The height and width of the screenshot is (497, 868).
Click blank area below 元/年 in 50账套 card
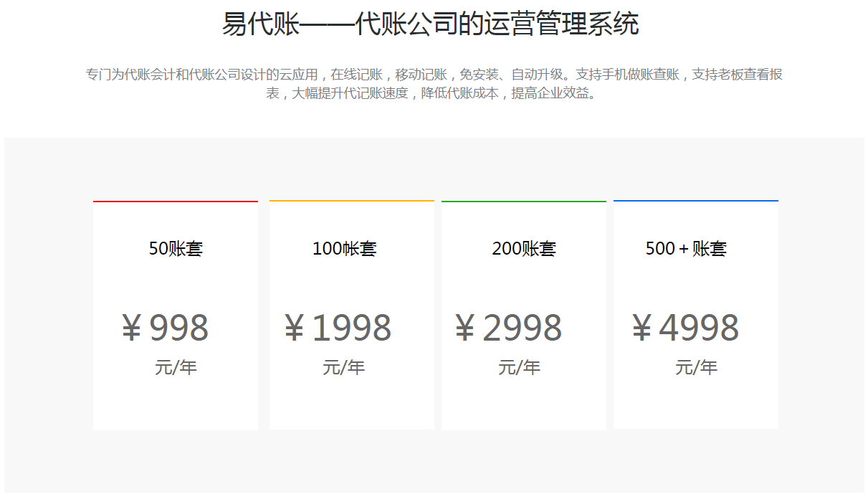coord(176,405)
